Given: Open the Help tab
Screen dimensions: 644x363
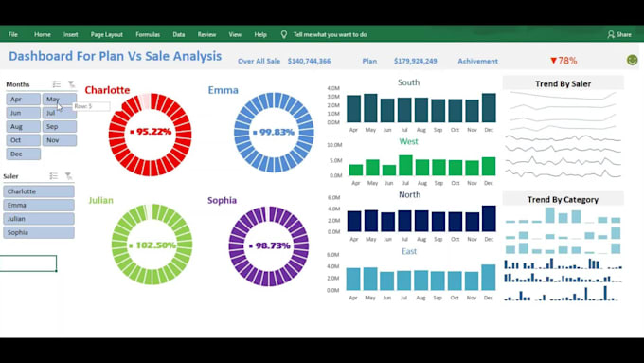Looking at the screenshot, I should pyautogui.click(x=260, y=34).
